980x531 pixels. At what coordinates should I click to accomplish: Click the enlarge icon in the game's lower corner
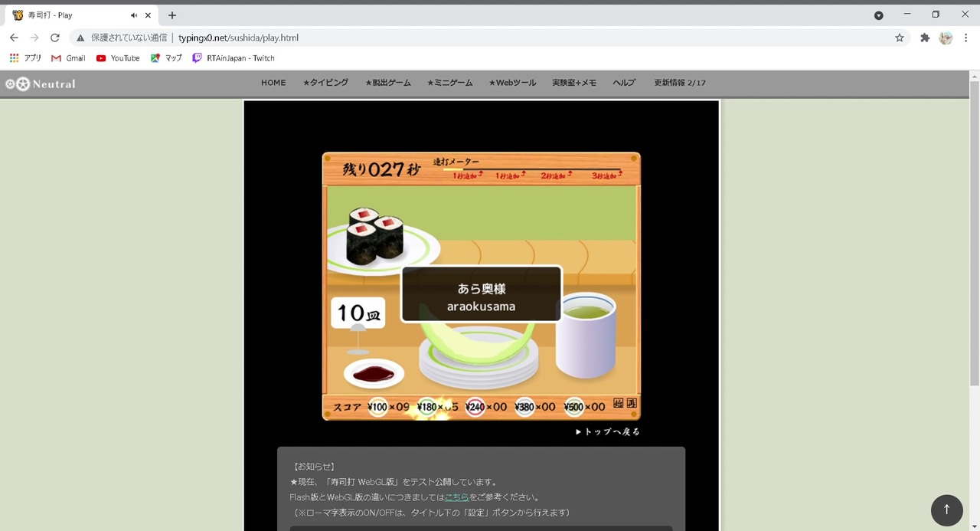pos(618,403)
